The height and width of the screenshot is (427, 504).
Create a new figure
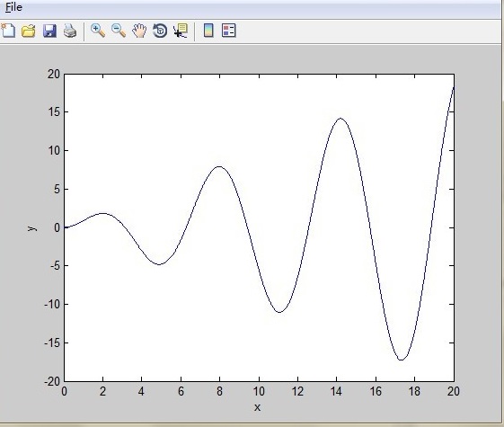pyautogui.click(x=8, y=31)
